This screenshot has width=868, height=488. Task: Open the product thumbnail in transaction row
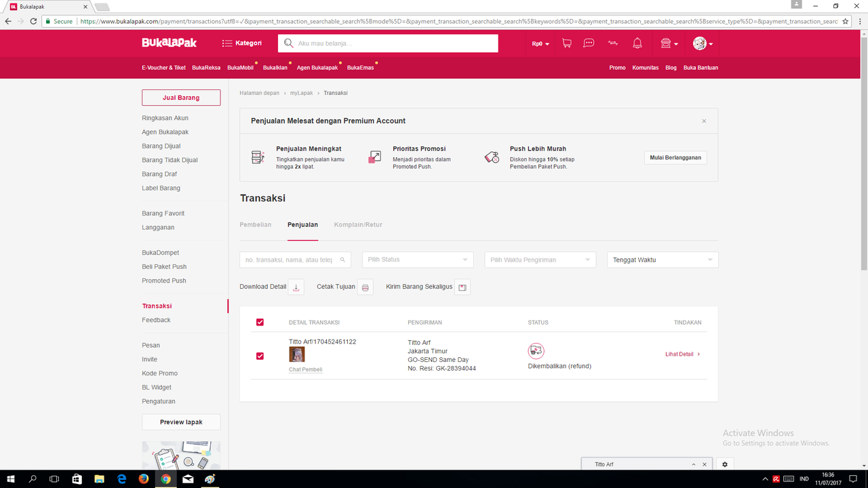coord(296,354)
